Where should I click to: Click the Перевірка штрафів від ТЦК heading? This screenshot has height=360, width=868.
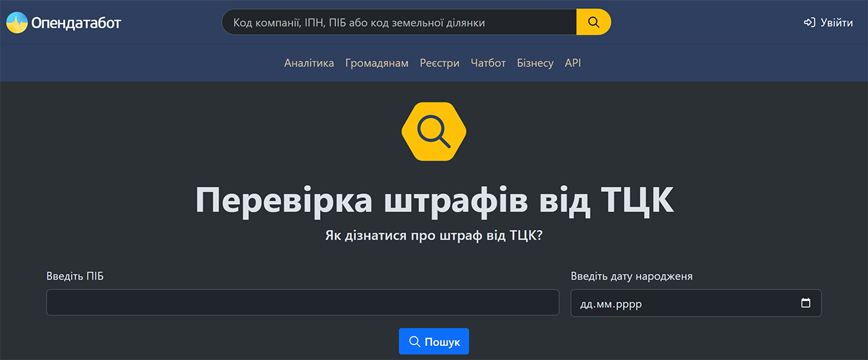(x=434, y=200)
